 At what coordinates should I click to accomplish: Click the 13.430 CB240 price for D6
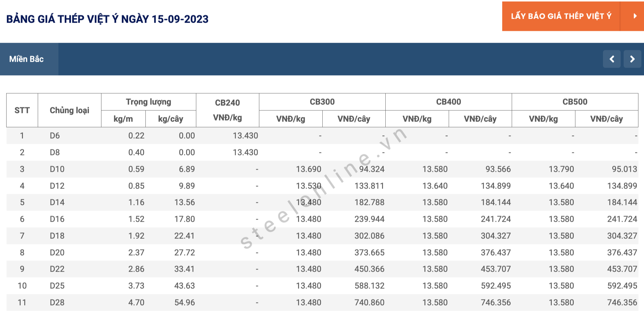pos(246,136)
